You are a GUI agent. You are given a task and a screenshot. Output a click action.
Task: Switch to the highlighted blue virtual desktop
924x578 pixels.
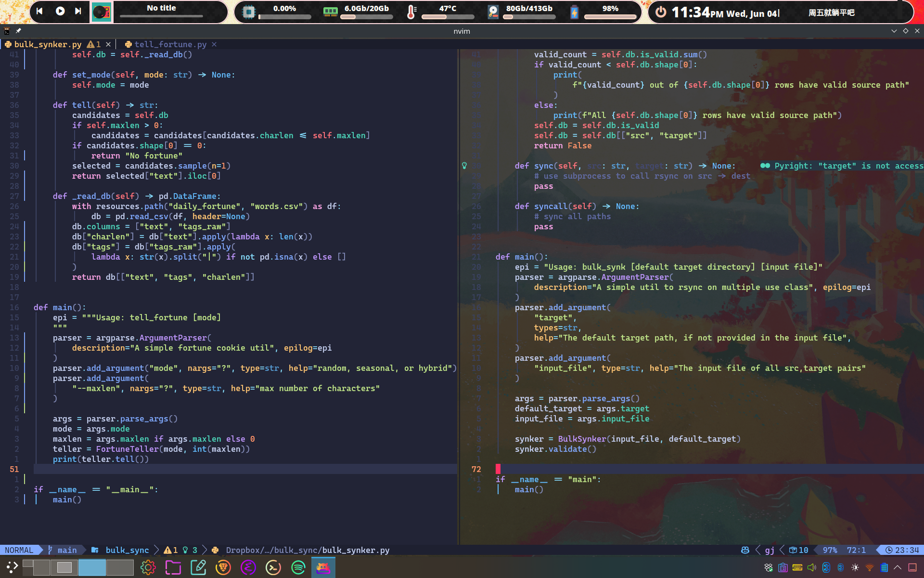point(92,567)
